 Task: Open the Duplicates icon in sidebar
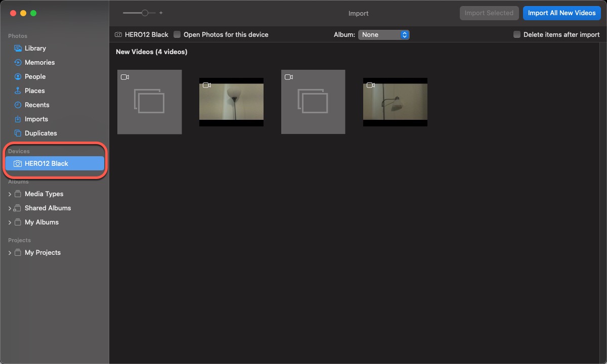coord(18,133)
